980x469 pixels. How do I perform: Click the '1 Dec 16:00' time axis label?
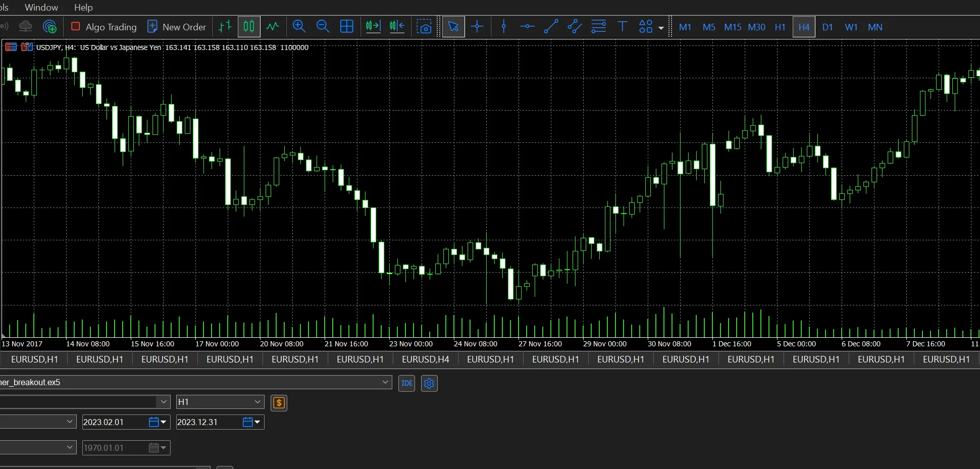pos(732,344)
